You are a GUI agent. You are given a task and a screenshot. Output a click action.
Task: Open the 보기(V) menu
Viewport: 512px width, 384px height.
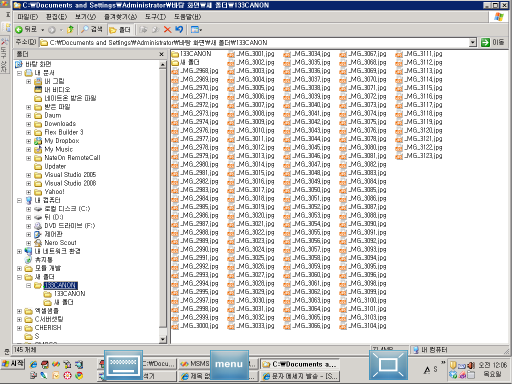(85, 17)
